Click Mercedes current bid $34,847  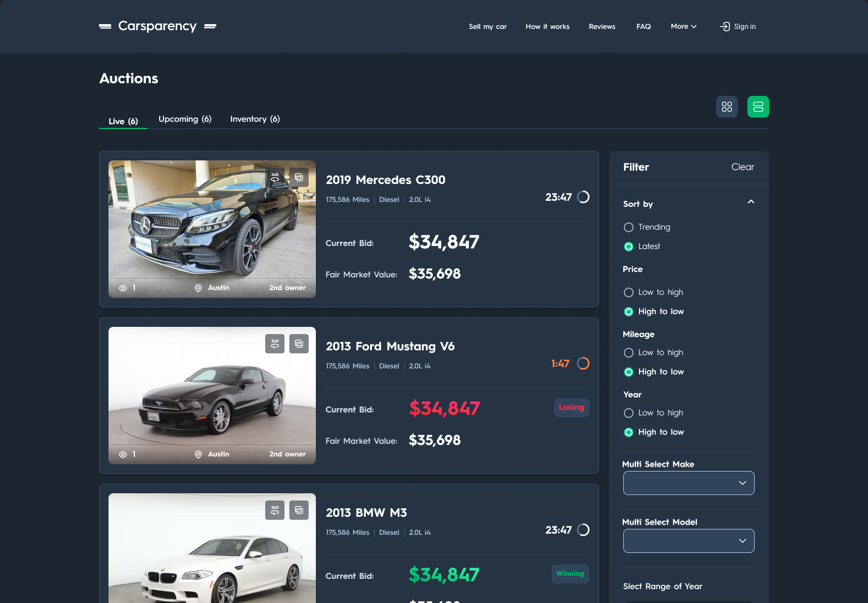[x=444, y=242]
